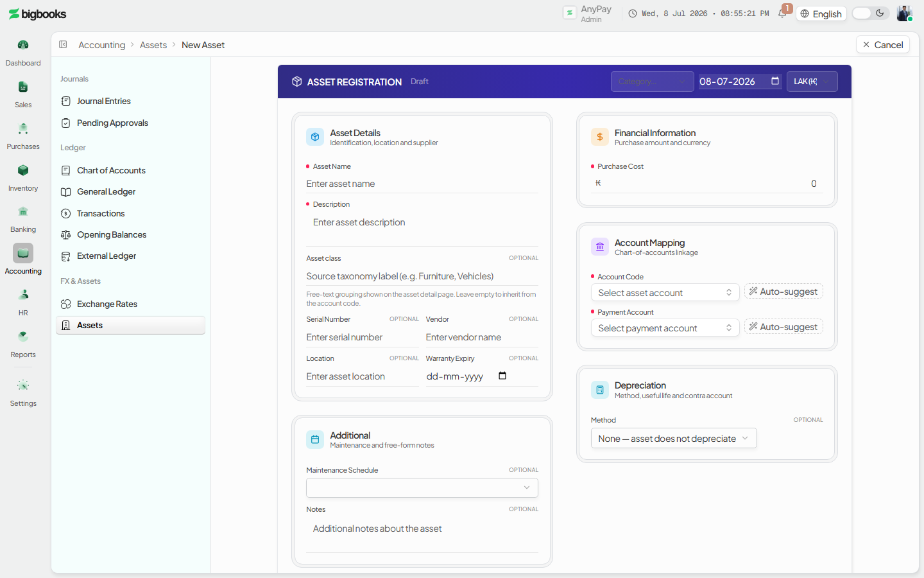Screen dimensions: 924x578
Task: Go to Assets breadcrumb link
Action: [x=153, y=44]
